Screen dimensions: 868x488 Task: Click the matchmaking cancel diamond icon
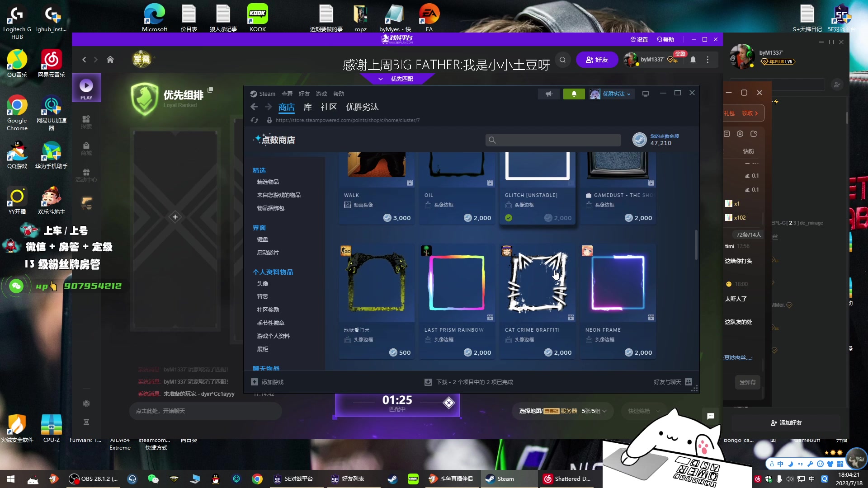449,403
